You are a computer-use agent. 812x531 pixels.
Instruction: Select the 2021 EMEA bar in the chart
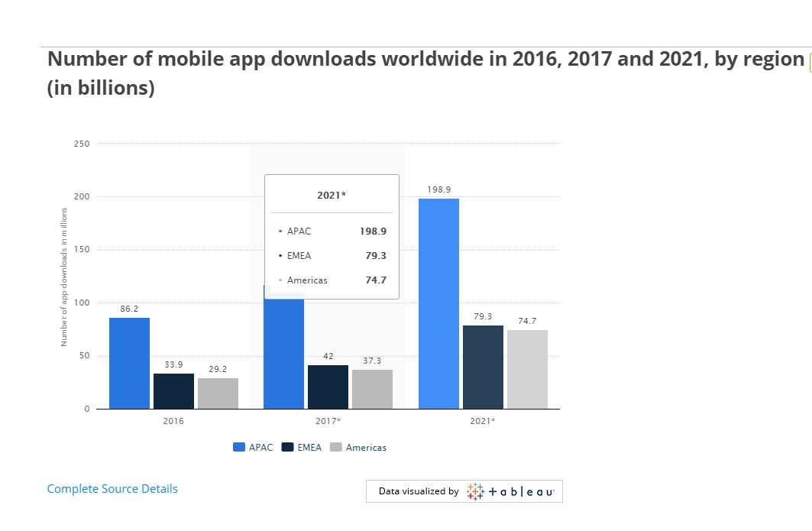[x=483, y=367]
